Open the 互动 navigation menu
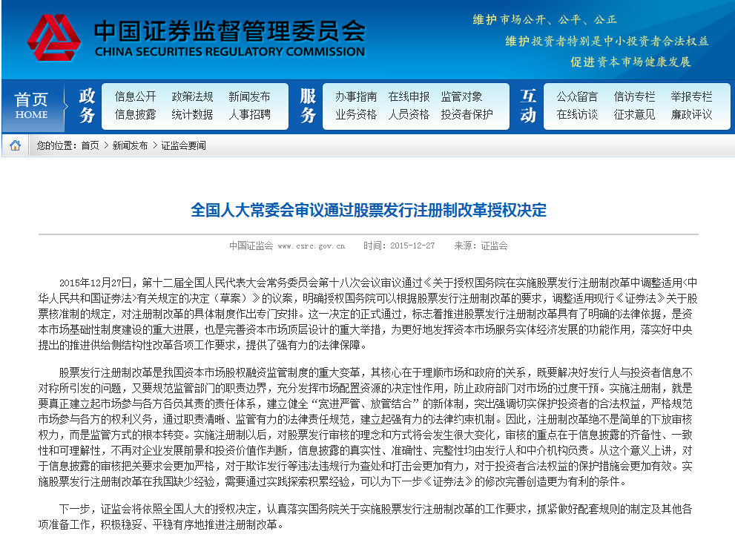 click(527, 104)
